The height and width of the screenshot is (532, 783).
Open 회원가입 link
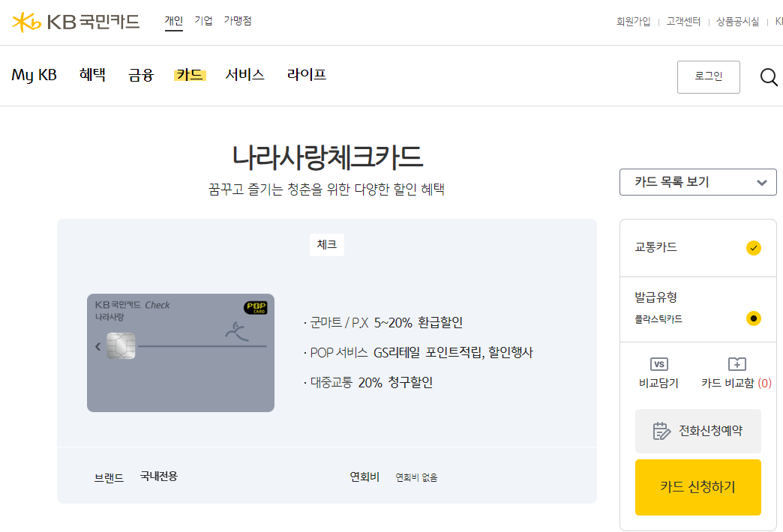point(633,22)
